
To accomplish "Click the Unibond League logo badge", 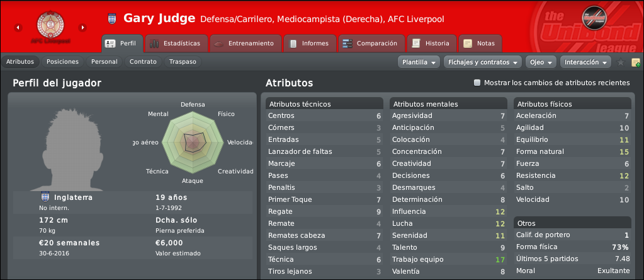I will pos(594,17).
